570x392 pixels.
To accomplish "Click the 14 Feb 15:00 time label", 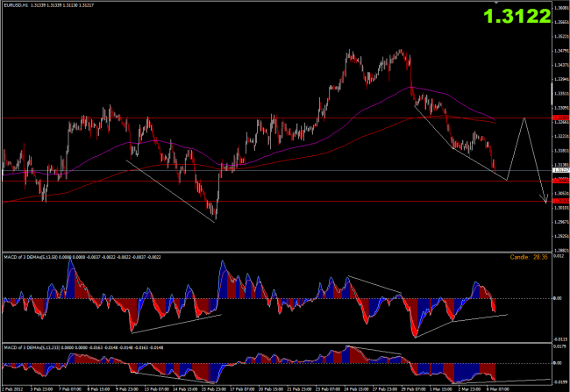I will click(x=185, y=389).
